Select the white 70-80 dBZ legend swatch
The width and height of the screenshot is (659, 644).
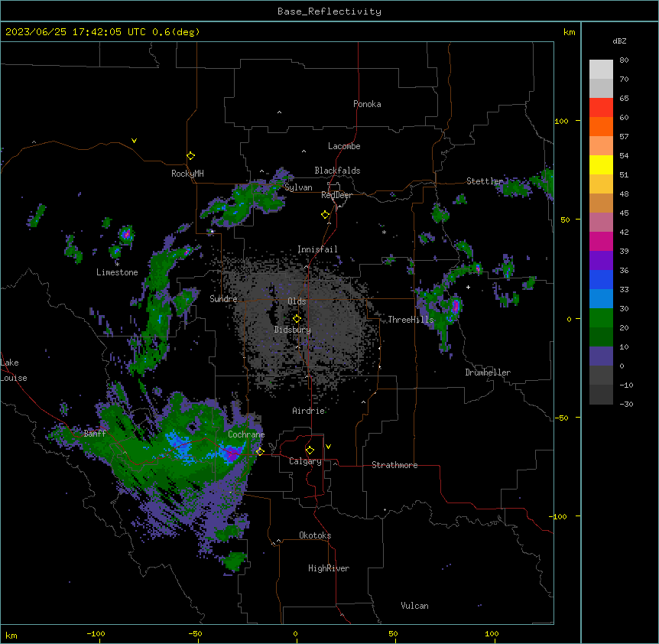601,70
